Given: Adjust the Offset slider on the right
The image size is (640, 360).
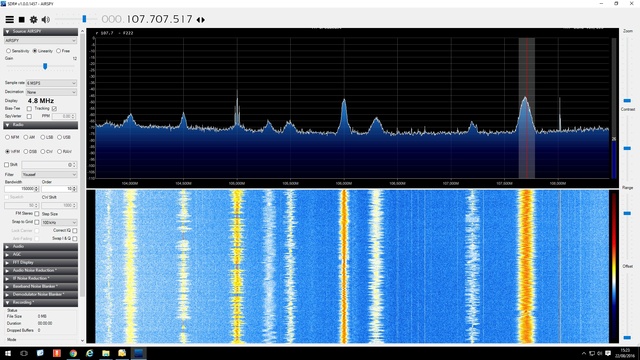Looking at the screenshot, I should pyautogui.click(x=627, y=338).
